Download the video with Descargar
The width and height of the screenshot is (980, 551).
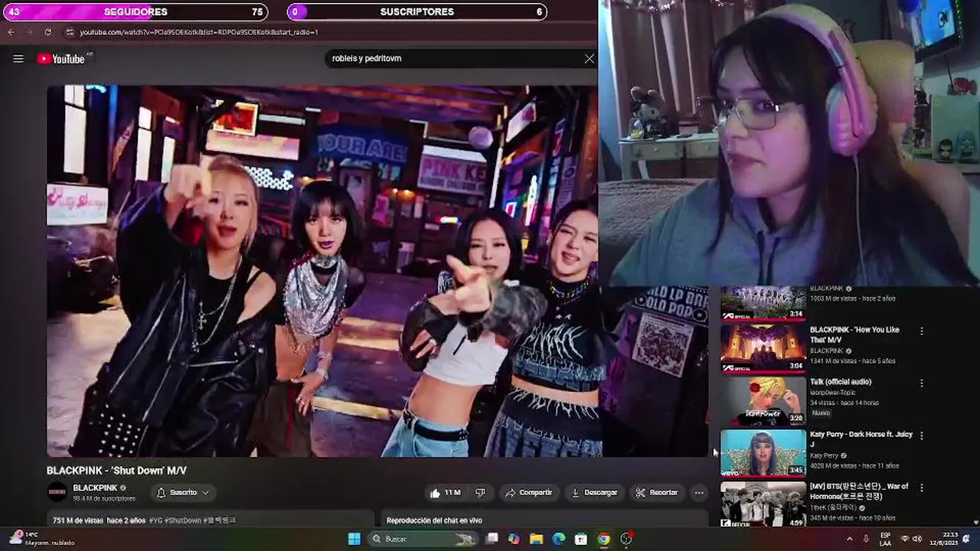pyautogui.click(x=594, y=493)
